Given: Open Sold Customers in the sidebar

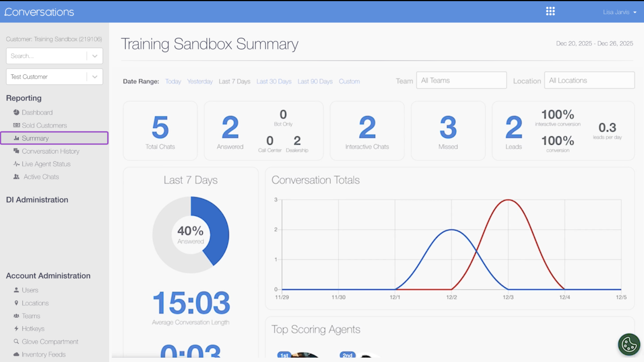Looking at the screenshot, I should click(44, 125).
